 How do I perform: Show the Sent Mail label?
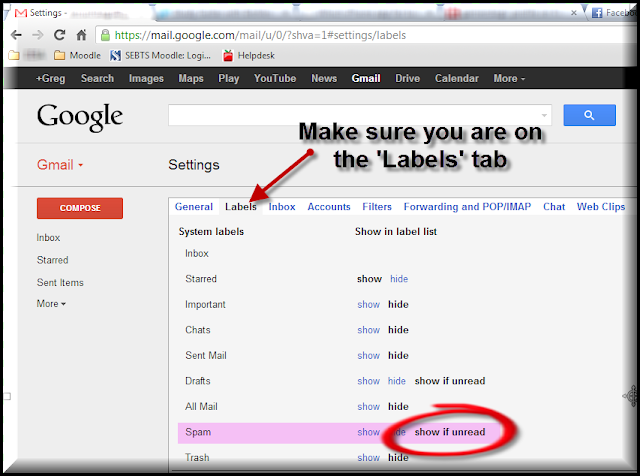coord(369,356)
